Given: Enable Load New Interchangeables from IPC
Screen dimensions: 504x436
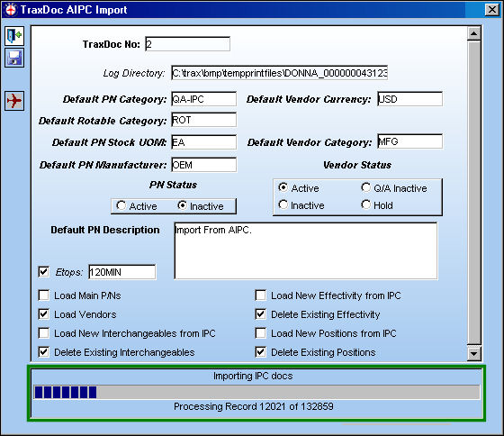Looking at the screenshot, I should (x=44, y=333).
